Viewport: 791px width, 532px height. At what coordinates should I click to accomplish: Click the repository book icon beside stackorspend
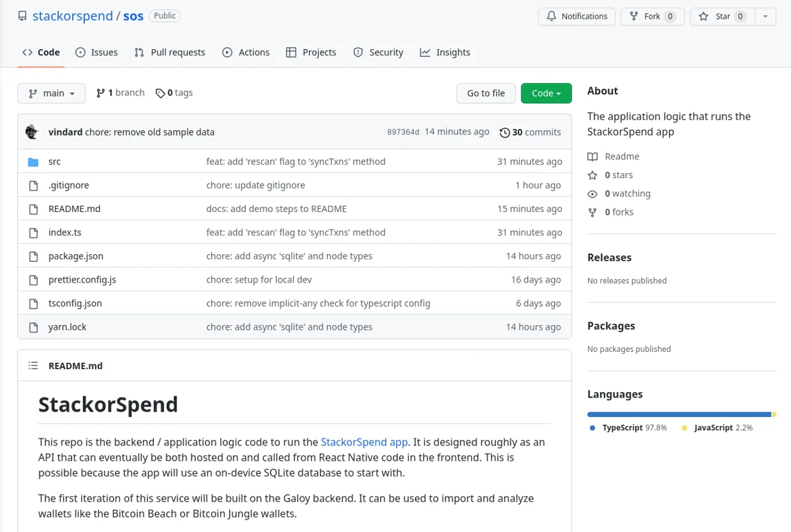(22, 16)
